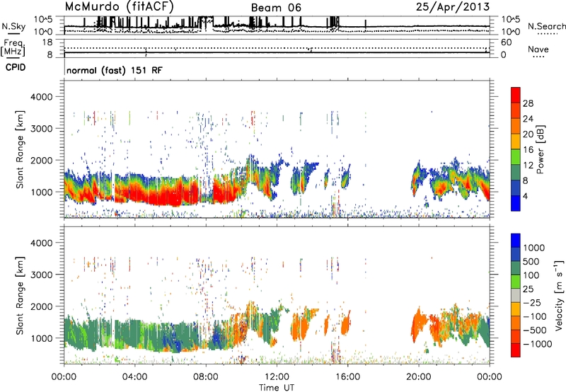566x392 pixels.
Task: Click the red top segment of Power colorbar
Action: point(516,95)
